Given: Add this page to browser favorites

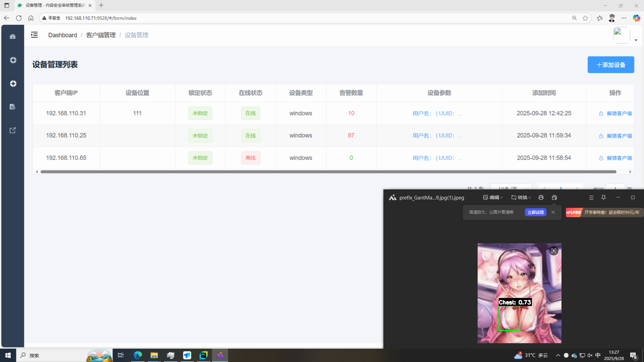Looking at the screenshot, I should click(585, 18).
